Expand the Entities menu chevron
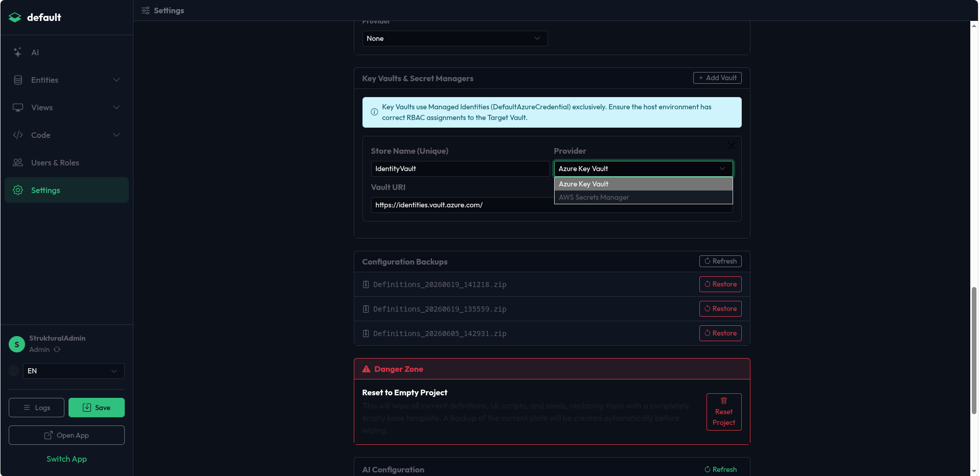980x476 pixels. point(117,80)
